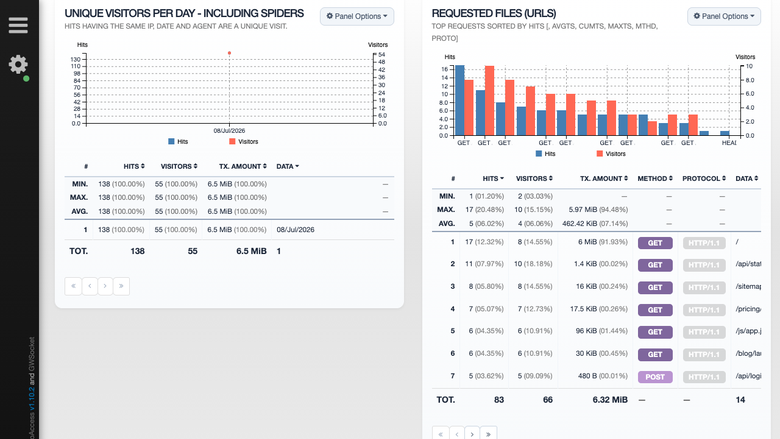This screenshot has height=439, width=780.
Task: Toggle Hits series in requested files legend
Action: point(545,154)
